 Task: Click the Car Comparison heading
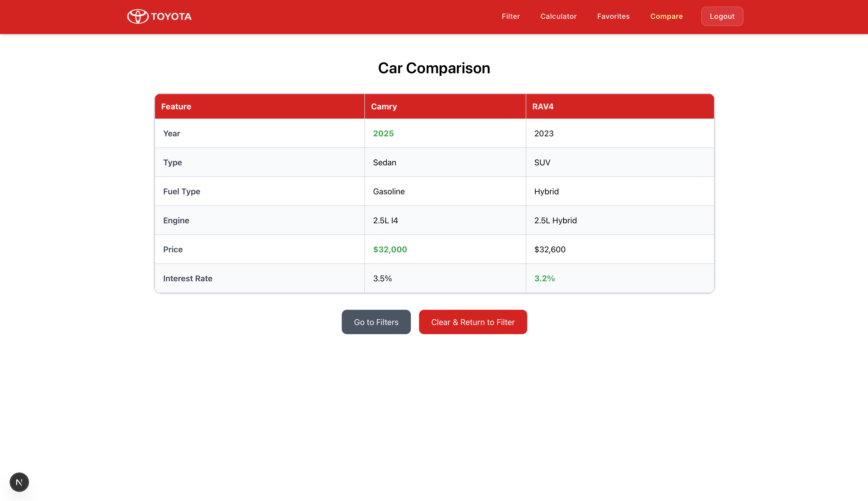[x=434, y=68]
